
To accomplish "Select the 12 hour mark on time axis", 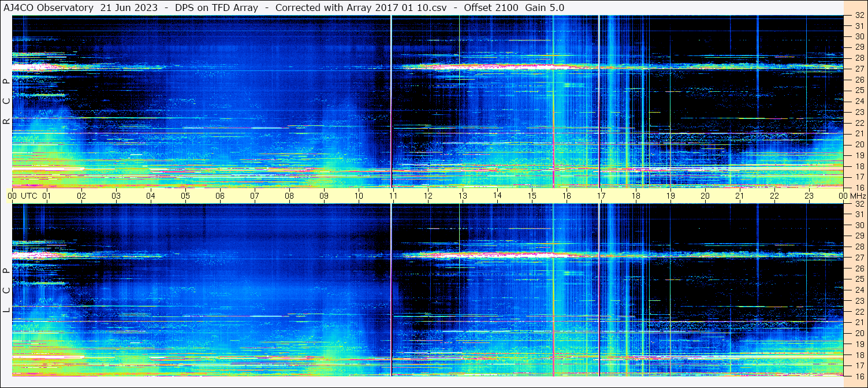I will click(x=428, y=196).
